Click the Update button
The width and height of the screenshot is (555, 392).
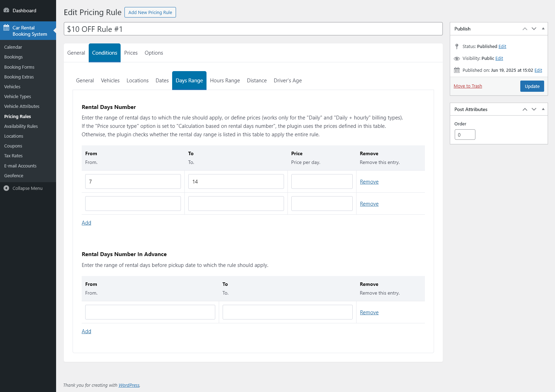[532, 86]
